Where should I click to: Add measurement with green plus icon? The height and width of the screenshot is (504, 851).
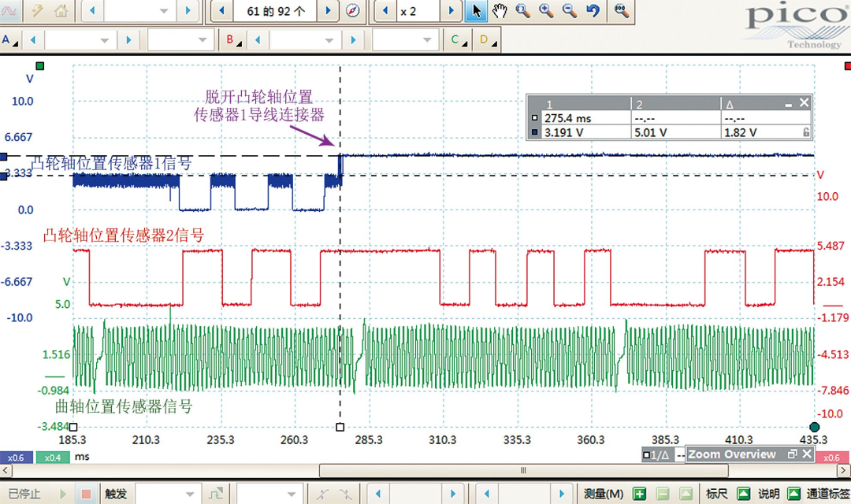pos(639,494)
